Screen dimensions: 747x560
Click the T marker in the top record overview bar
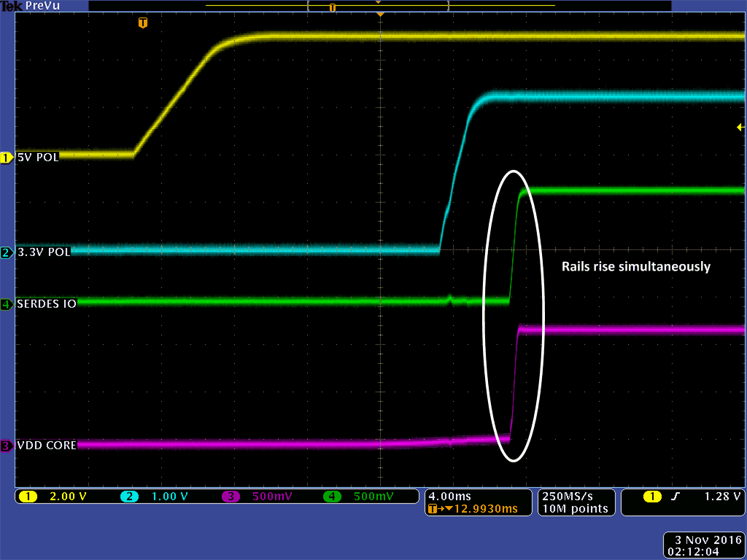point(333,7)
